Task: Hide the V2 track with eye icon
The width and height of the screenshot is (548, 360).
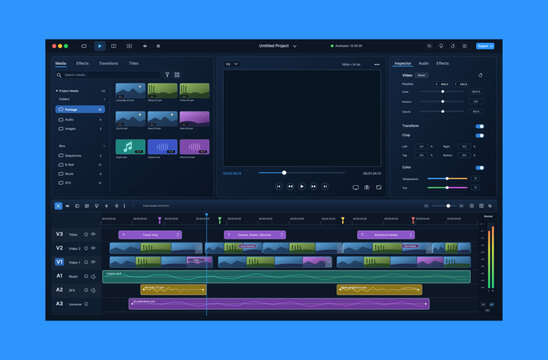Action: click(93, 248)
